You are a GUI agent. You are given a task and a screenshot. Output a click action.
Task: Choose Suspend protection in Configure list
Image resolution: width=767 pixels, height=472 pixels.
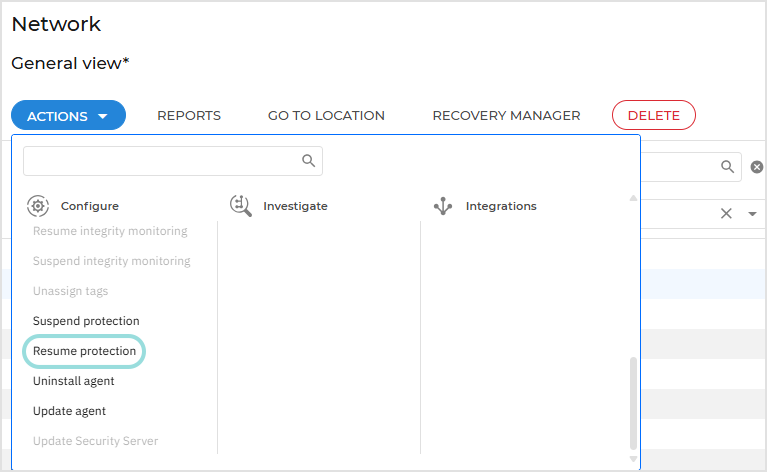tap(86, 321)
